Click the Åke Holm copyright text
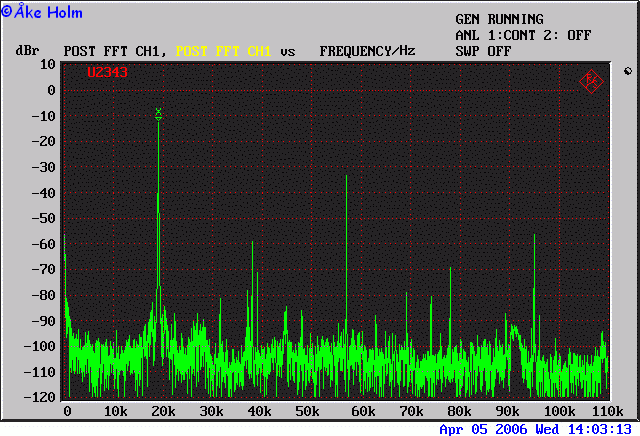 coord(42,11)
